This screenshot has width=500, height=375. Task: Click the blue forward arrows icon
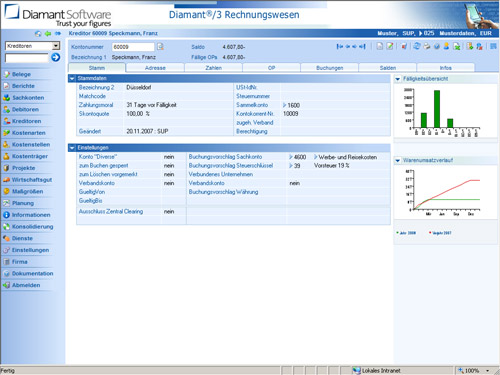(58, 33)
